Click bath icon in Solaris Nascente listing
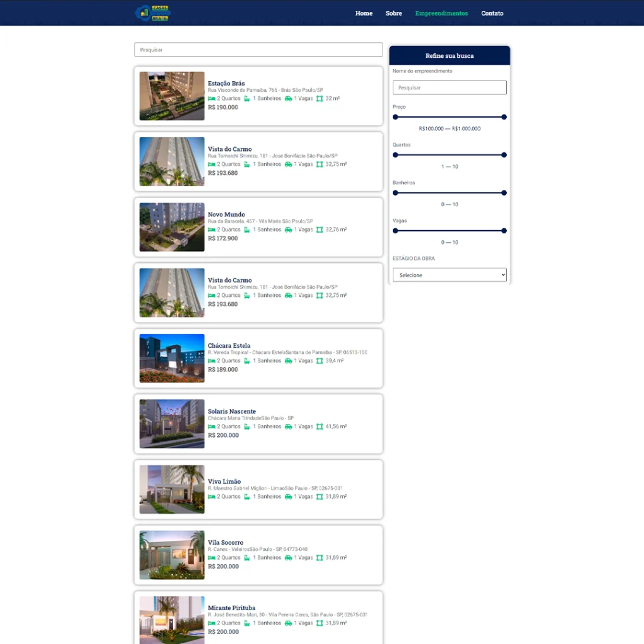Image resolution: width=644 pixels, height=644 pixels. pyautogui.click(x=247, y=427)
